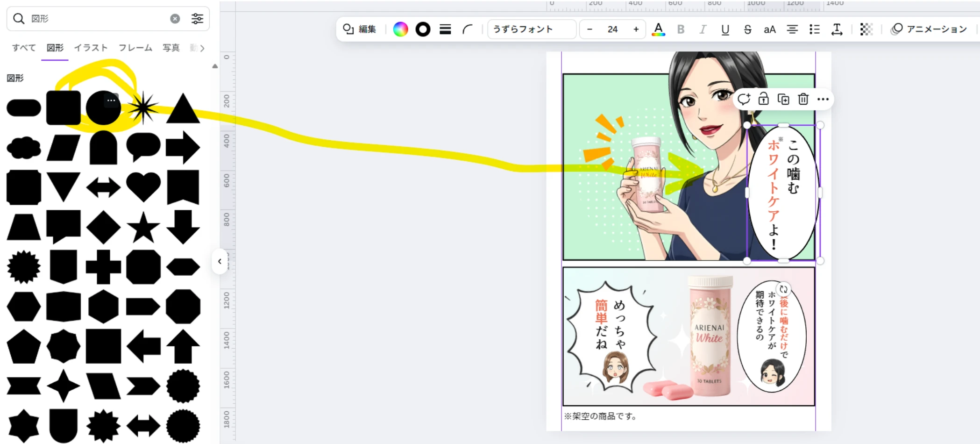Click the 編集 button
Screen dimensions: 980x444
pos(360,29)
